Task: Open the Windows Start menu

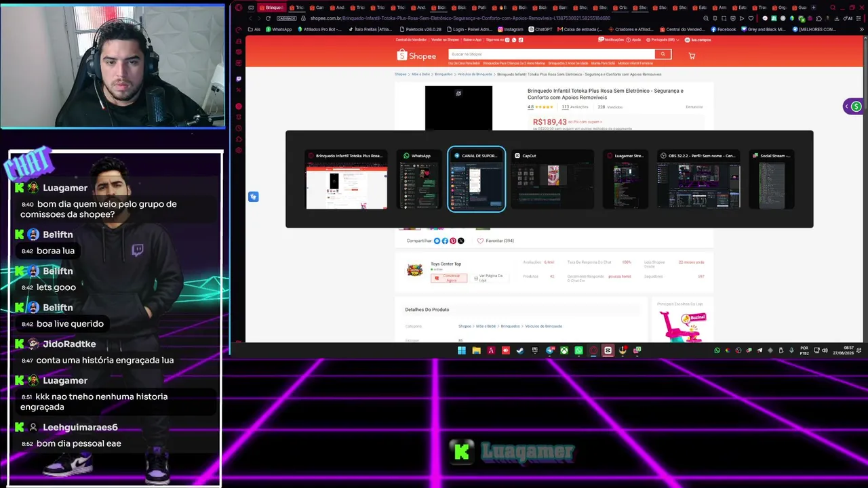Action: [462, 350]
